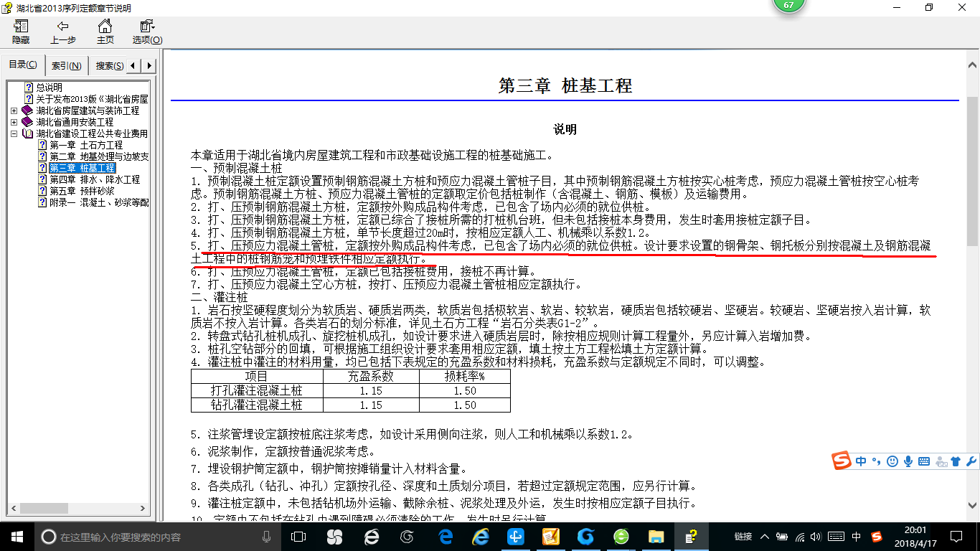Image resolution: width=980 pixels, height=551 pixels.
Task: Expand the 湖北省通用安装工程 node
Action: coord(14,122)
